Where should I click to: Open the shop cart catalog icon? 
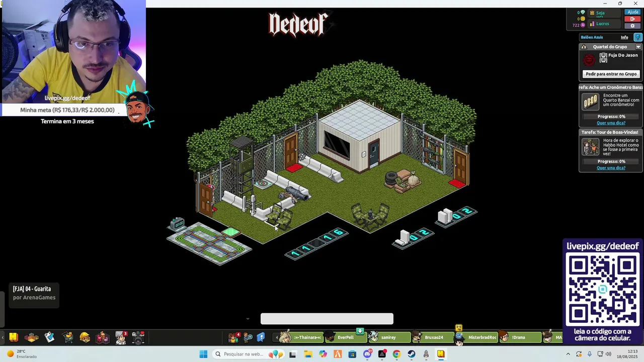coord(67,337)
